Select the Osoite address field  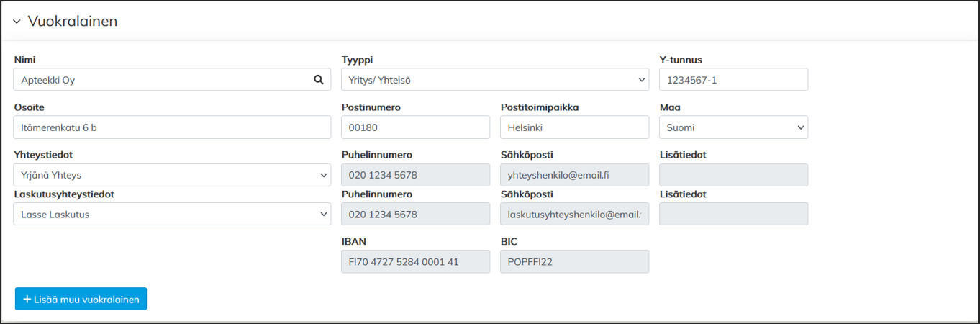point(171,127)
